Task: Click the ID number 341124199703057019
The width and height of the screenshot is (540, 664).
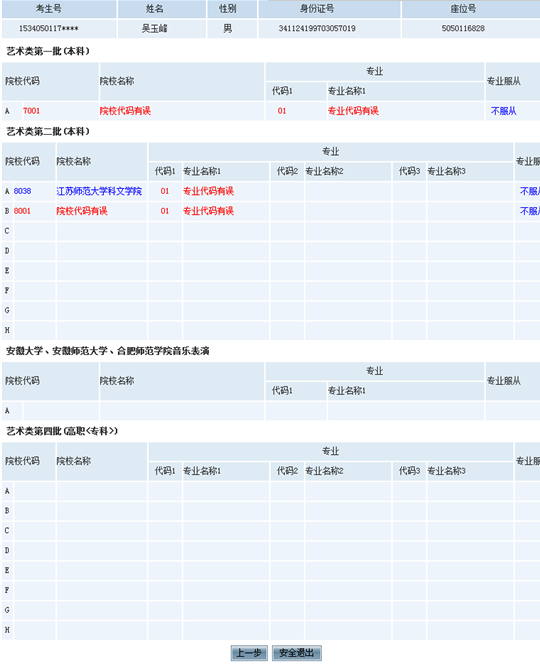Action: (x=317, y=28)
